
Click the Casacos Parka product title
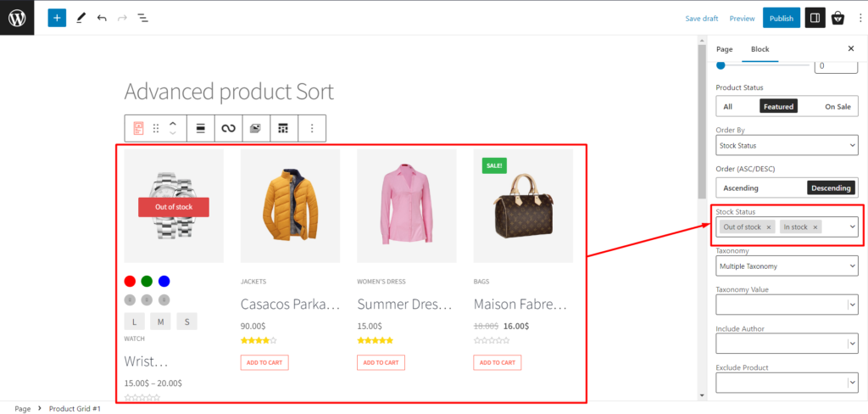coord(290,304)
